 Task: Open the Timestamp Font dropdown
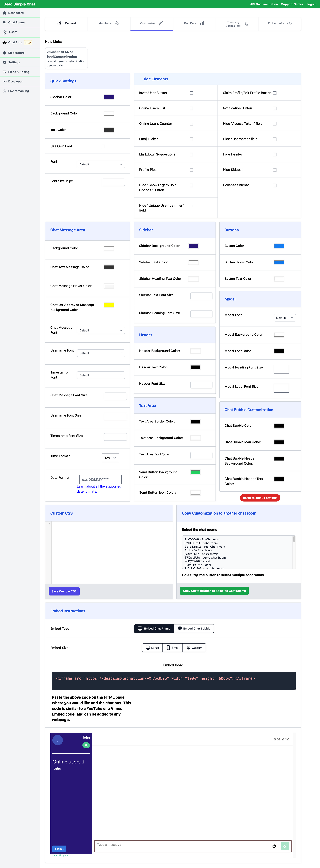pos(101,375)
